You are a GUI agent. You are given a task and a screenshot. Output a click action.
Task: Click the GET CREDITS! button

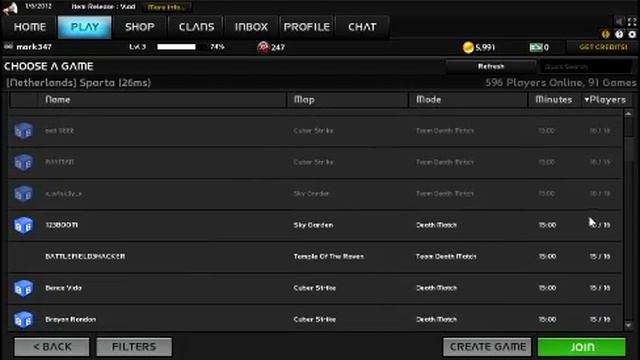tap(603, 47)
